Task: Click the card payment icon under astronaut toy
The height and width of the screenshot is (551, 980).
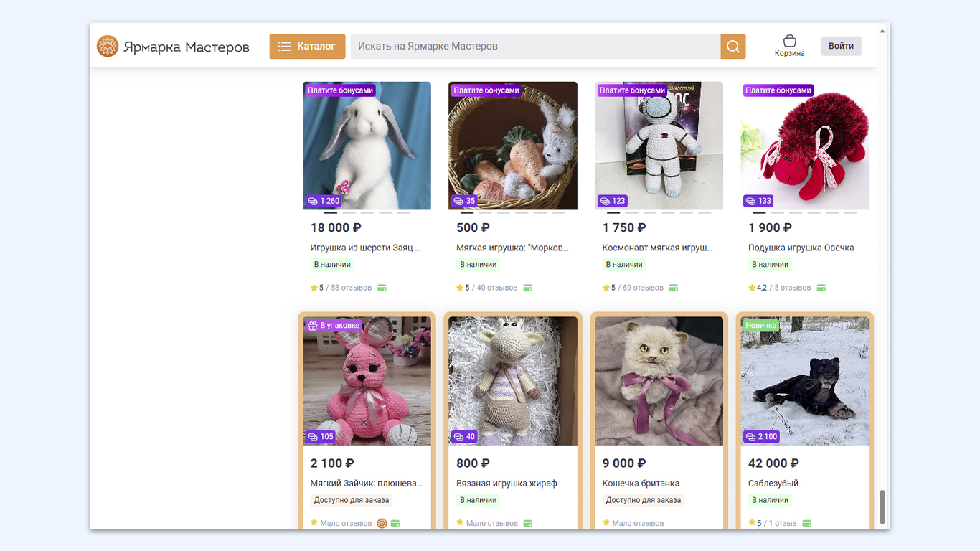Action: 674,288
